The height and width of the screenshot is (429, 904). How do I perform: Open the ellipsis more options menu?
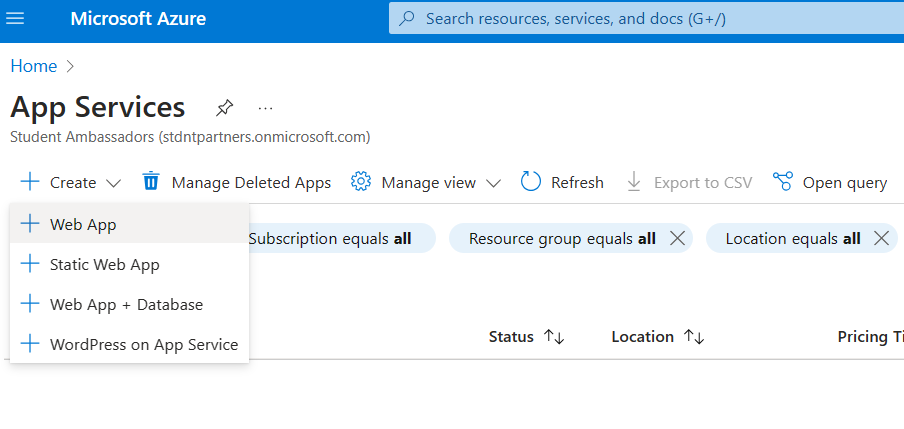pyautogui.click(x=265, y=108)
